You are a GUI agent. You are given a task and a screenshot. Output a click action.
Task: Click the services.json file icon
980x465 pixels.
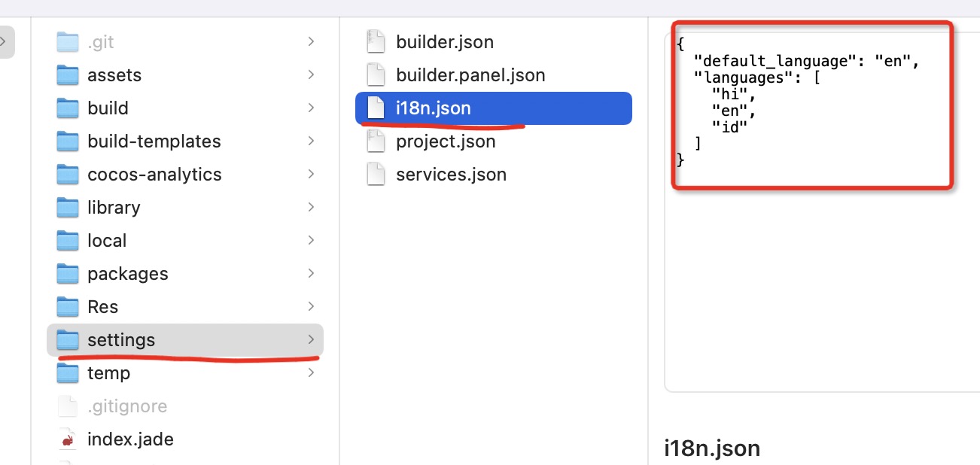[x=376, y=175]
